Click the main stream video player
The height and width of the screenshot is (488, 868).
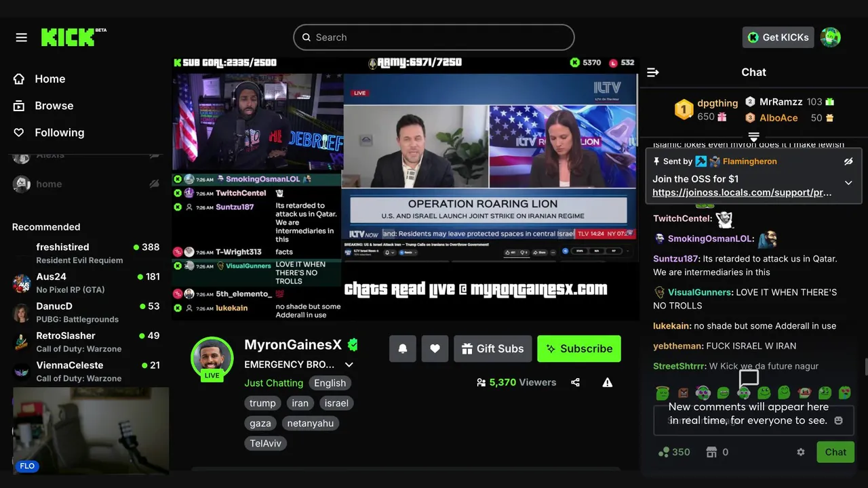click(406, 188)
